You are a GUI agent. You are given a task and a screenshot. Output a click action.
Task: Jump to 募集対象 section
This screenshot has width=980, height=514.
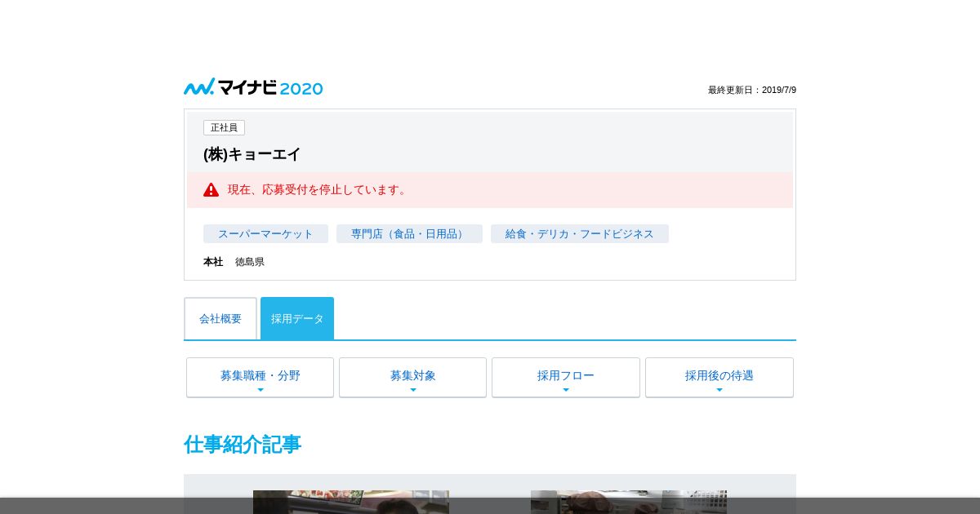412,378
